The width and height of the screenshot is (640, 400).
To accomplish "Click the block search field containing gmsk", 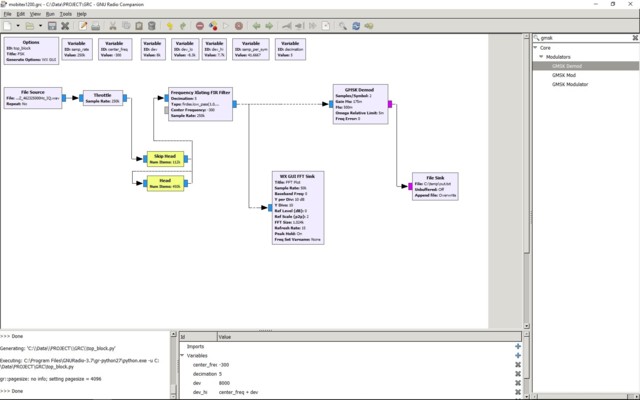I will pos(585,38).
